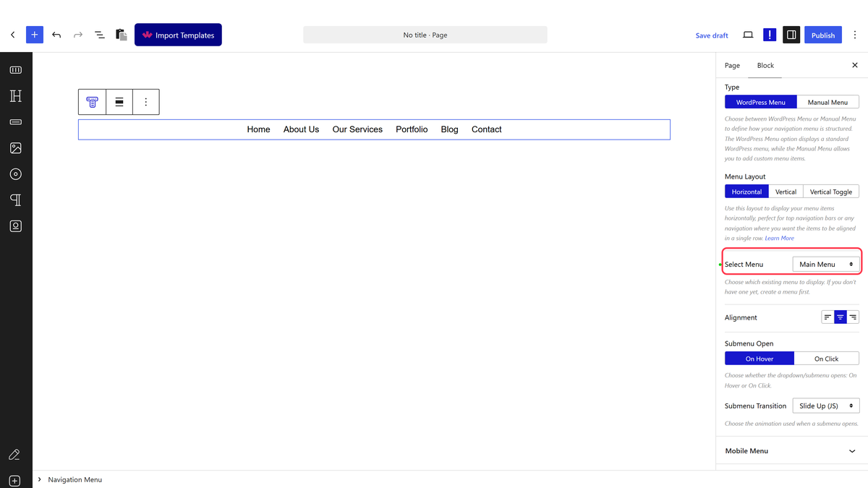
Task: Click the redo arrow
Action: pos(78,35)
